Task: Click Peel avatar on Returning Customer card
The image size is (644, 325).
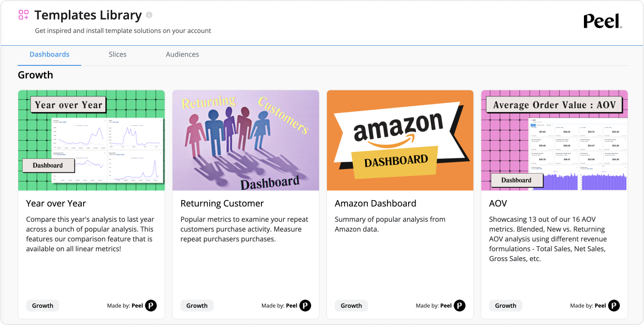Action: 305,305
